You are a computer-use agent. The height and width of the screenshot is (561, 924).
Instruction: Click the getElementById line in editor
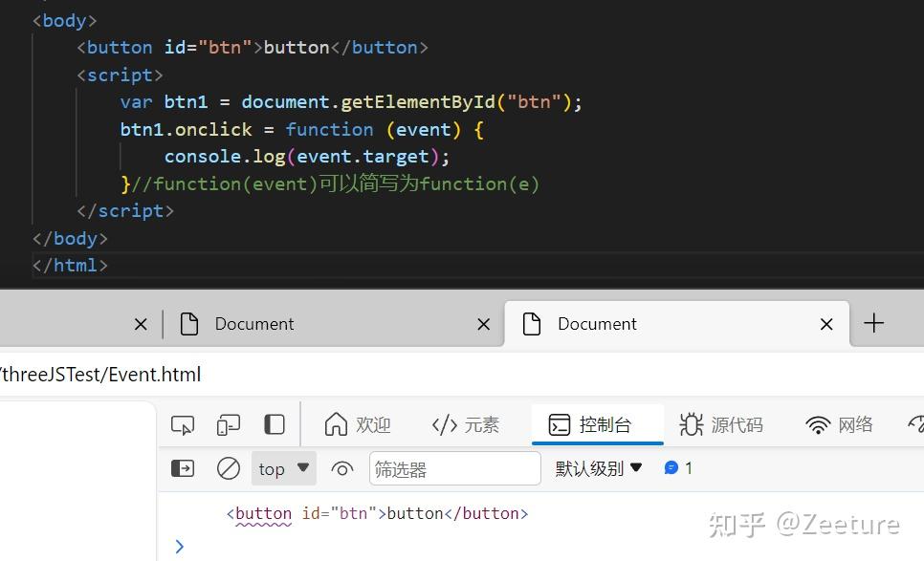[x=351, y=102]
